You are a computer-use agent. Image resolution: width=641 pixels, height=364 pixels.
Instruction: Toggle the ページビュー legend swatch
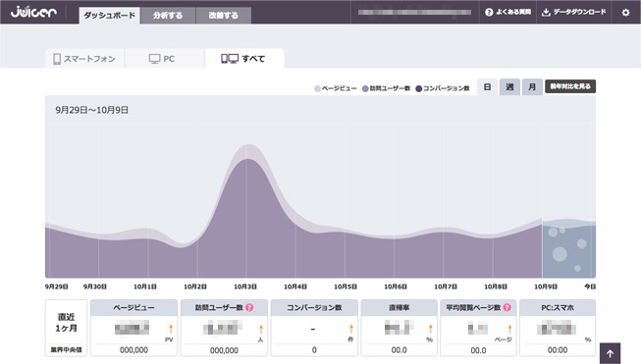coord(317,88)
